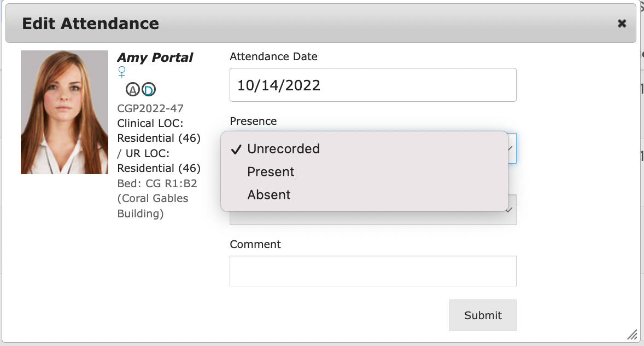
Task: Click the Bed CG R1:B2 text
Action: click(157, 183)
